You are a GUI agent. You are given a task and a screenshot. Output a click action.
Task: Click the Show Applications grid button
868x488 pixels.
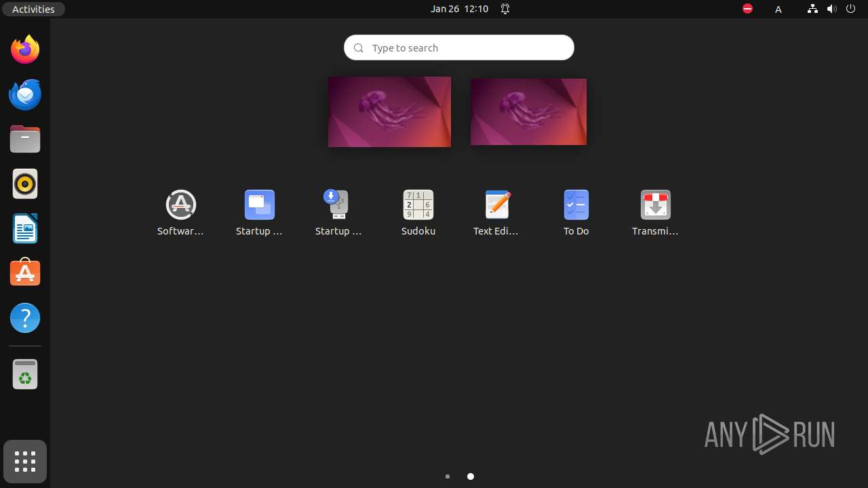click(x=25, y=462)
